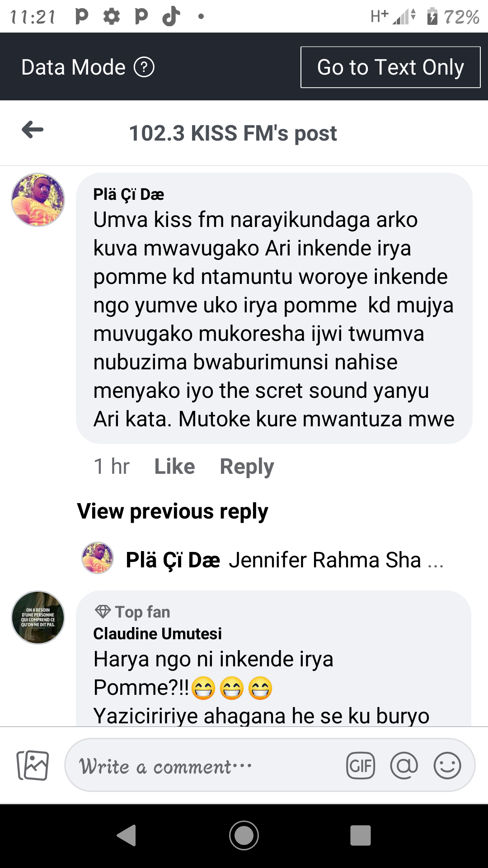Open Claudine Umutesi's profile name
Image resolution: width=488 pixels, height=868 pixels.
(157, 633)
